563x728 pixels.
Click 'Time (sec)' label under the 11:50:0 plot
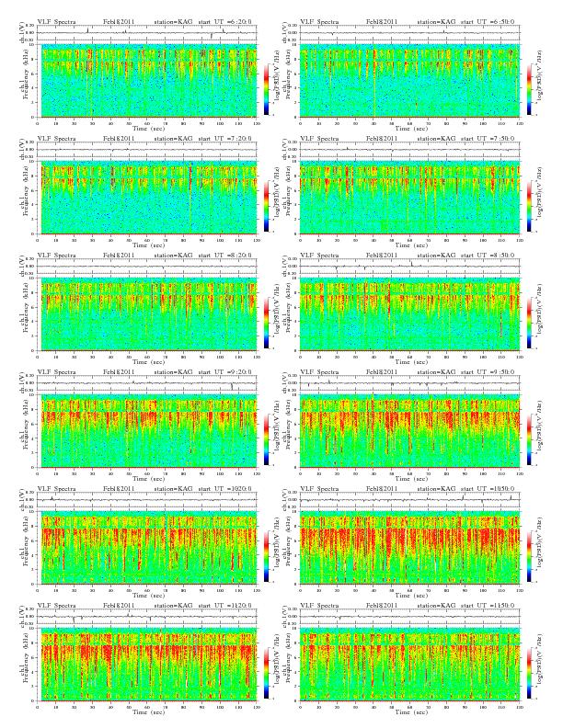pyautogui.click(x=409, y=711)
